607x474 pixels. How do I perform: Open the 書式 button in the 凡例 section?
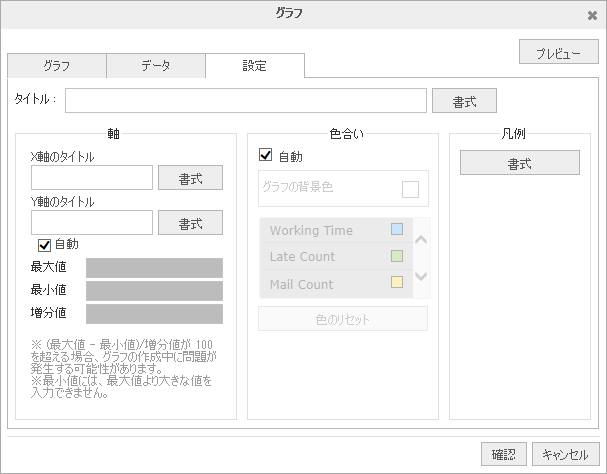[519, 163]
